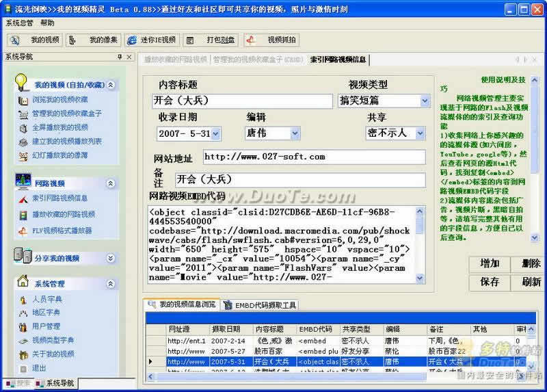Image resolution: width=547 pixels, height=392 pixels.
Task: Pin the 系统导航 panel
Action: [120, 57]
